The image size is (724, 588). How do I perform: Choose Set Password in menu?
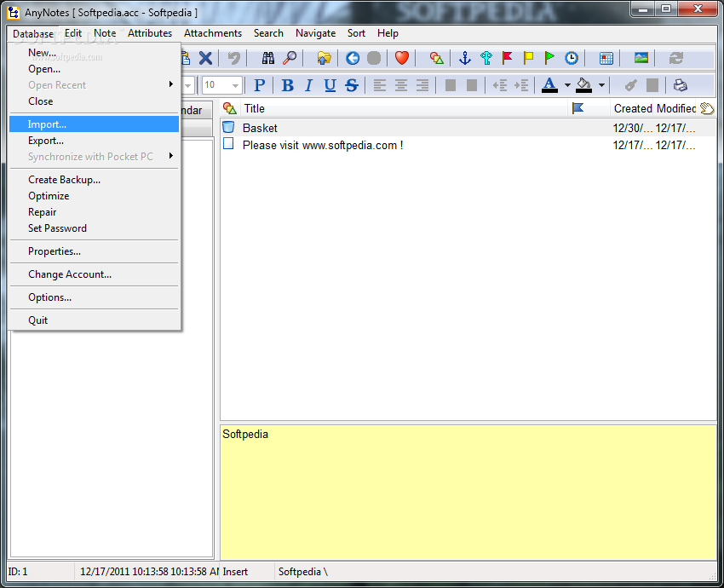click(x=94, y=228)
